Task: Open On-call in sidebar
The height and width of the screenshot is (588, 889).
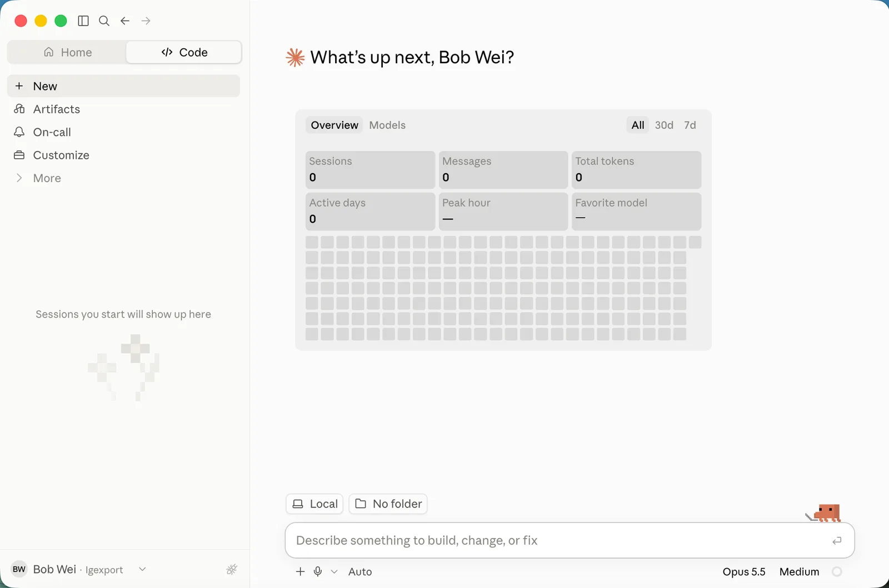Action: [123, 132]
